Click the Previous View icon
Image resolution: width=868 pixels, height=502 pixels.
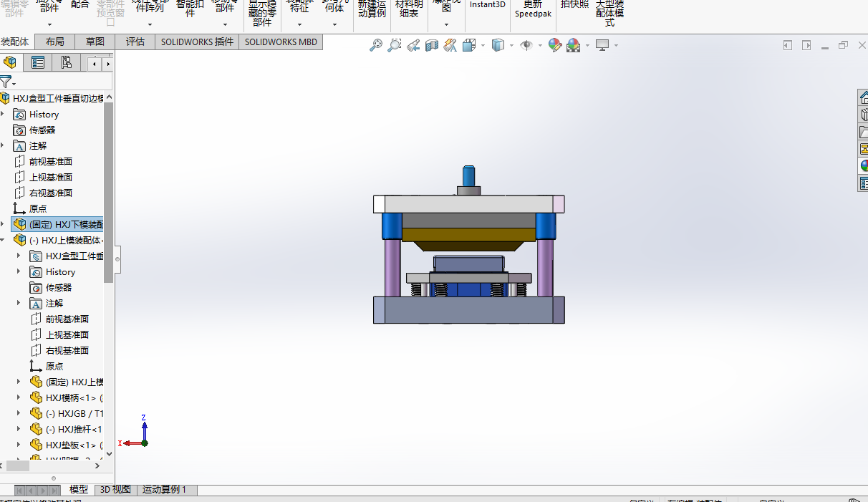[413, 46]
